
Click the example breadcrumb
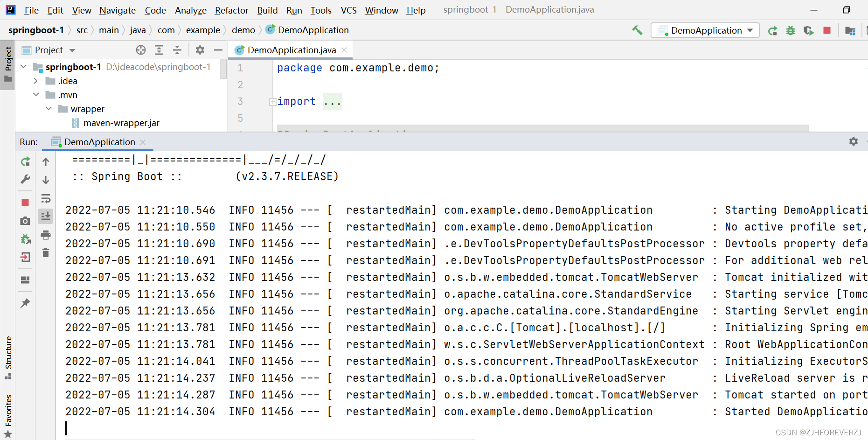[x=203, y=30]
